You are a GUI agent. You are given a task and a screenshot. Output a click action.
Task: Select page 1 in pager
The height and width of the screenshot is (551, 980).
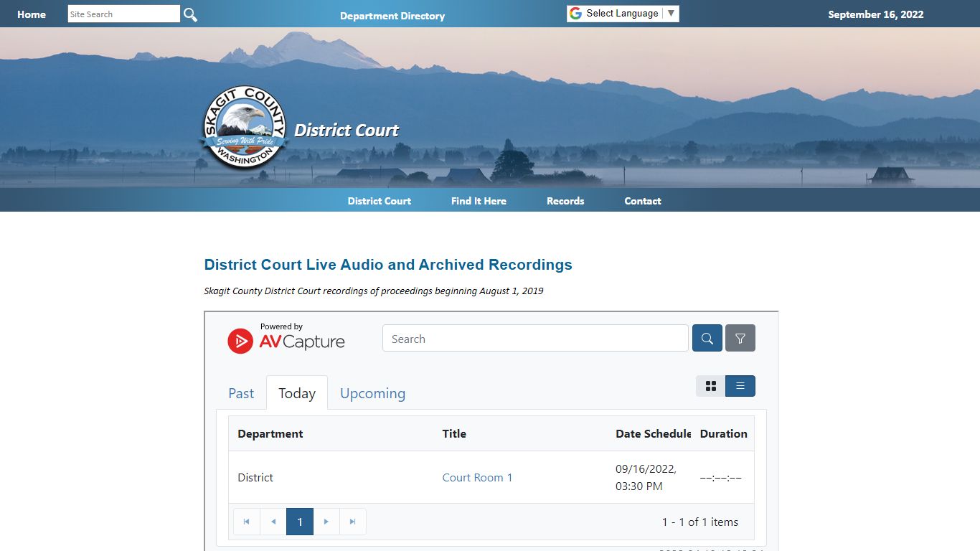[300, 522]
